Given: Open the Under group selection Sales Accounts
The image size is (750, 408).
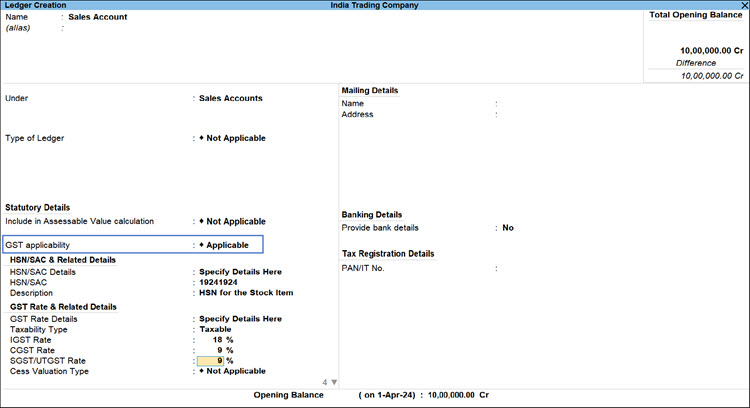Looking at the screenshot, I should [x=231, y=98].
